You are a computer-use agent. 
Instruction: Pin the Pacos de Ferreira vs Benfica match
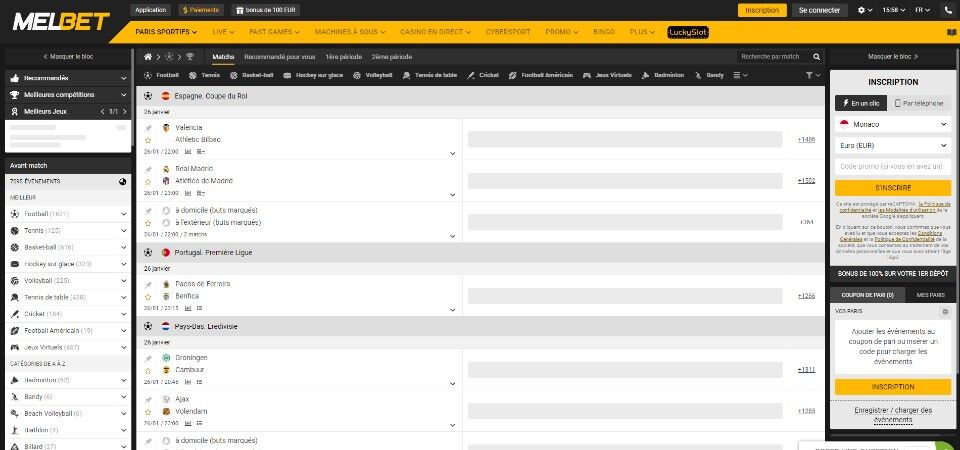(x=148, y=285)
